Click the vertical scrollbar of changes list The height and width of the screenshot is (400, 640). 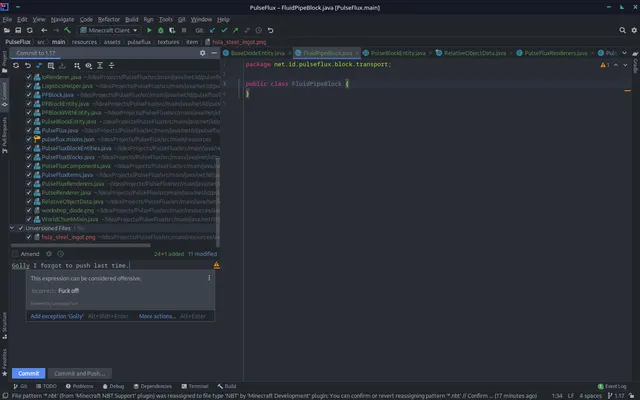218,202
